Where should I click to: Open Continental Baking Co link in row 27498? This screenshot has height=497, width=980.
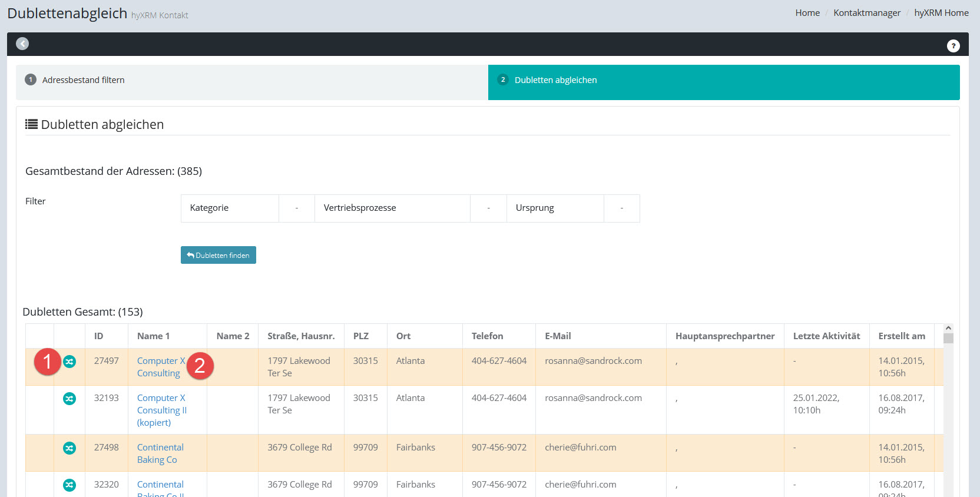click(x=160, y=453)
